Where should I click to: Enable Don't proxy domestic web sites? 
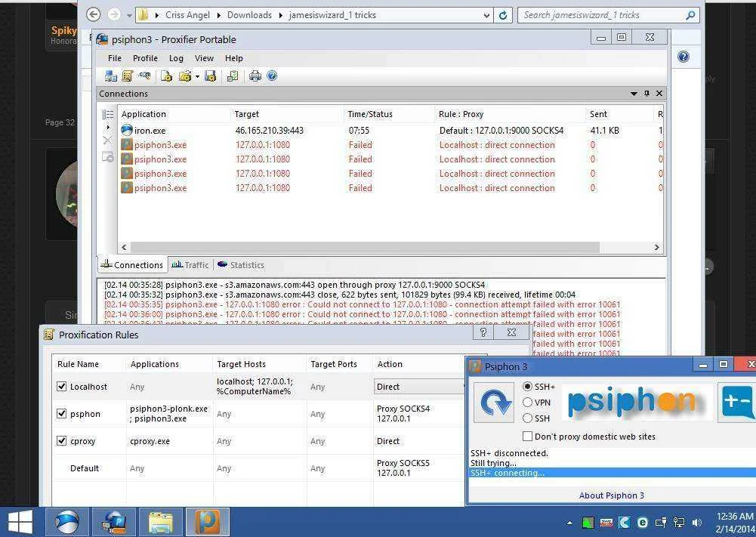tap(527, 437)
